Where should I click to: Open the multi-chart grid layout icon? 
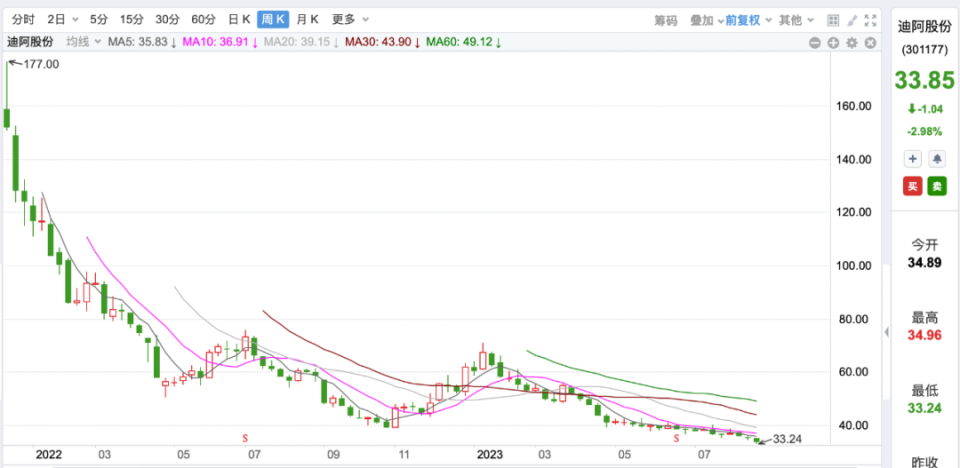click(833, 20)
